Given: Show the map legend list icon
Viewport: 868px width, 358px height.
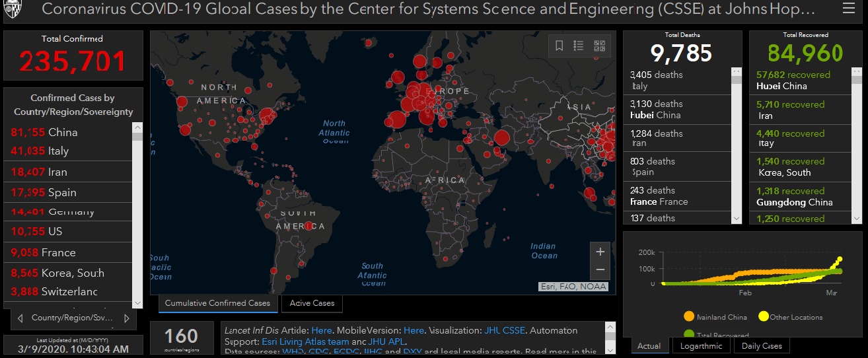Looking at the screenshot, I should point(579,46).
